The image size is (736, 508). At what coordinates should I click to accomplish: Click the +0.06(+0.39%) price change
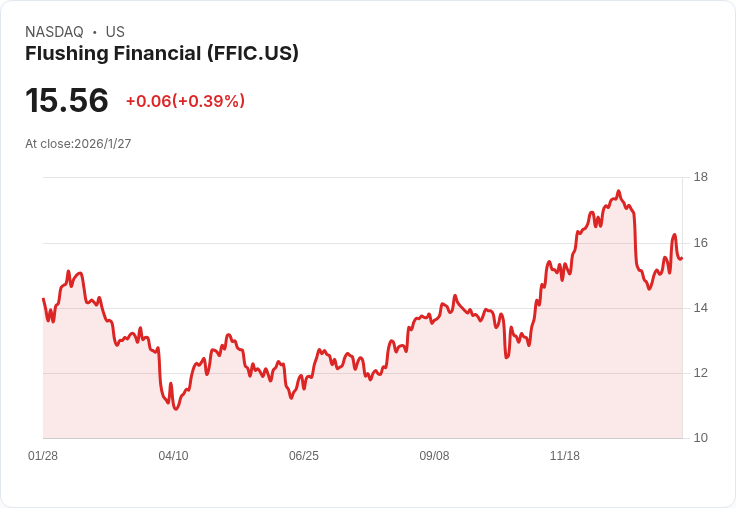pos(185,101)
